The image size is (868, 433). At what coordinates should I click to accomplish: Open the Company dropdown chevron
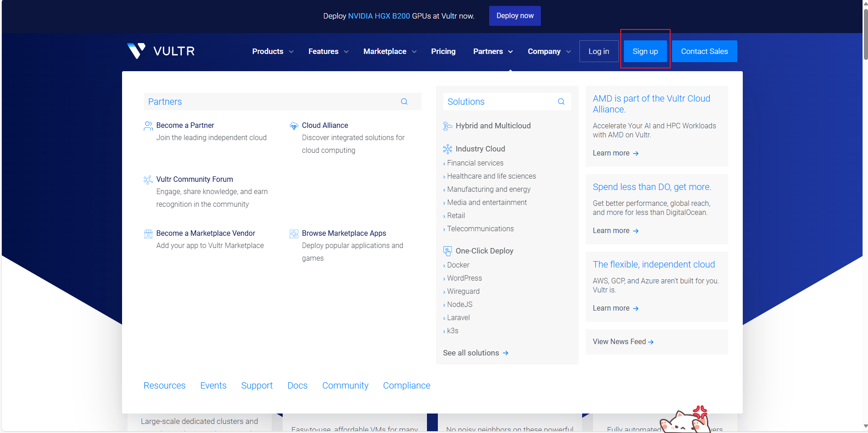(569, 52)
